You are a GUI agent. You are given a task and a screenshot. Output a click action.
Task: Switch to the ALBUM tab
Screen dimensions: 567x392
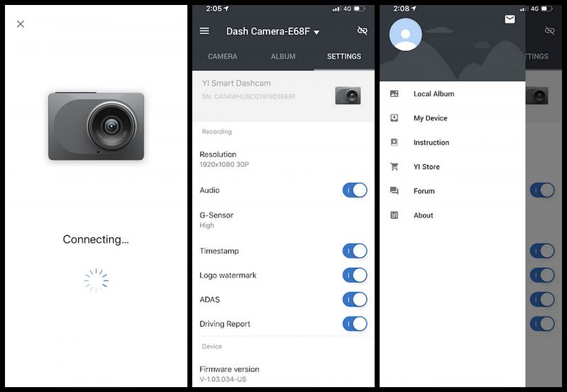[x=283, y=57]
